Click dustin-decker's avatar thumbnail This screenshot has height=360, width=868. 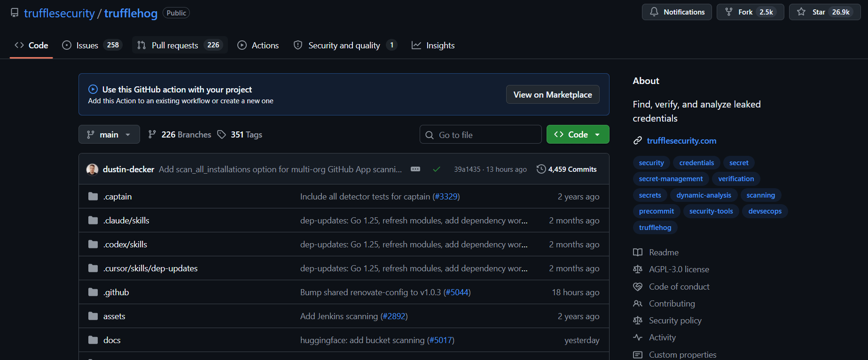click(92, 169)
